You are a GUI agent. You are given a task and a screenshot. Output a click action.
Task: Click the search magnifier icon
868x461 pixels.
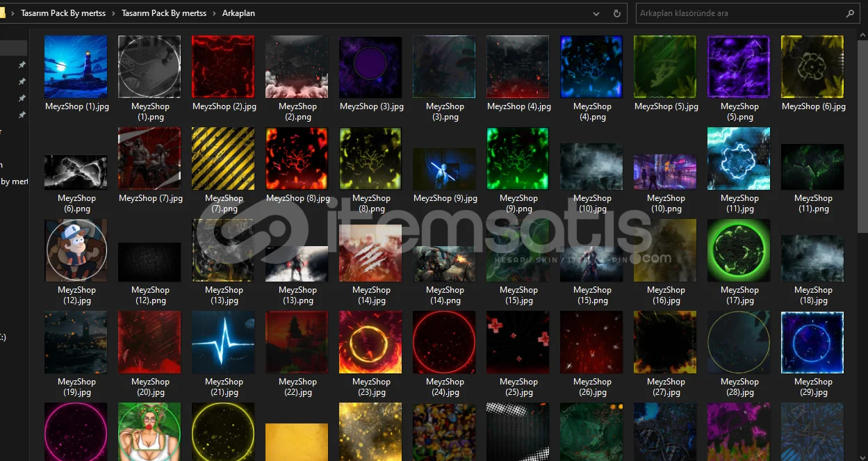(850, 13)
